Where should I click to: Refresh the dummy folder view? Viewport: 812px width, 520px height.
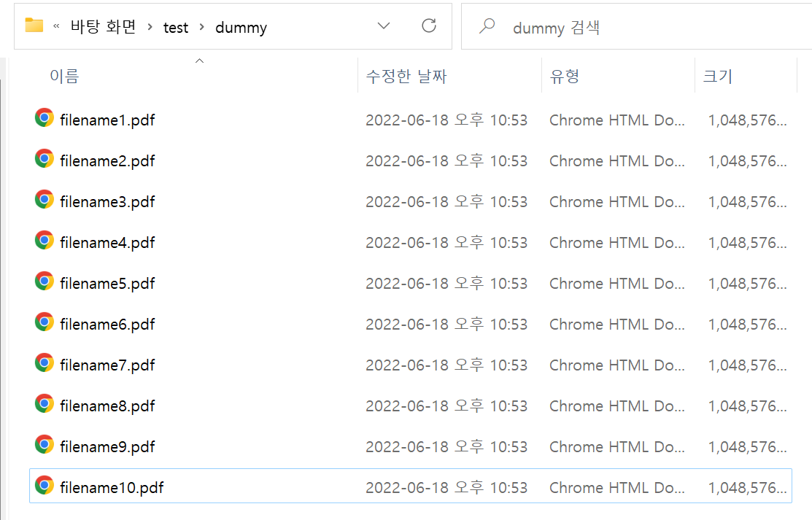[429, 26]
